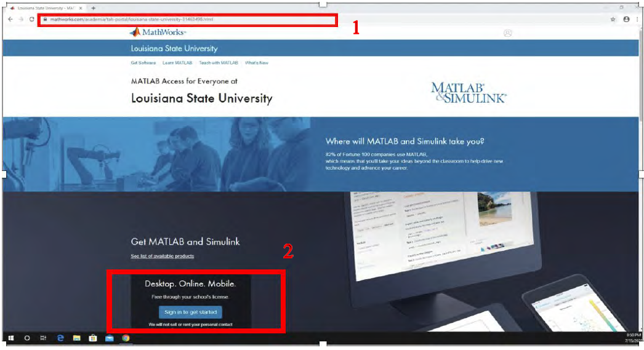Open the Get Software menu item
The width and height of the screenshot is (644, 350).
point(143,63)
